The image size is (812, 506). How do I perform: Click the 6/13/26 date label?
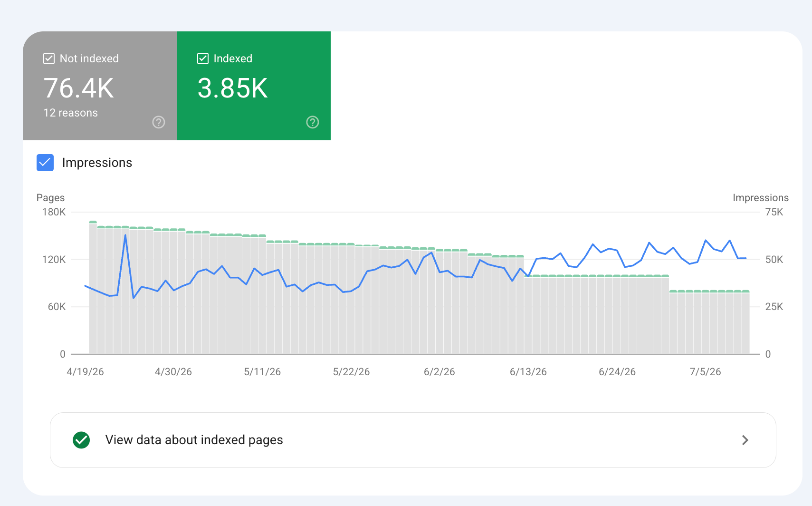point(528,372)
